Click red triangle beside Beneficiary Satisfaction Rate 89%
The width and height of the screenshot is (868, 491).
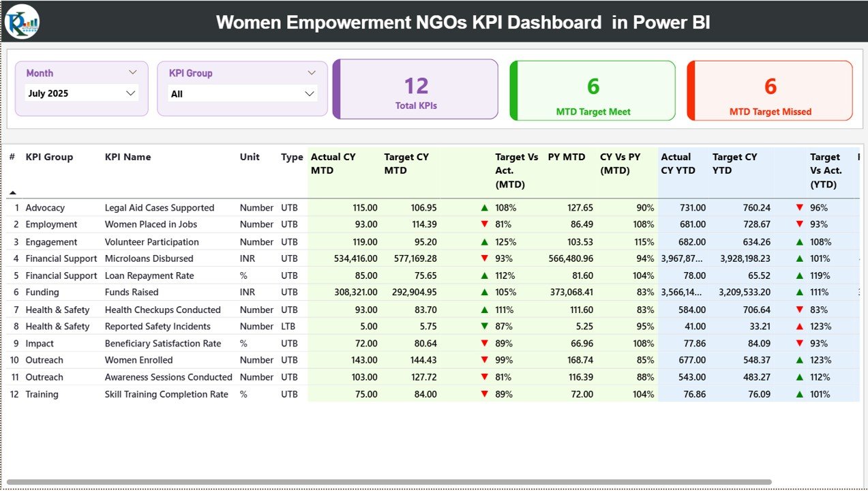[484, 343]
